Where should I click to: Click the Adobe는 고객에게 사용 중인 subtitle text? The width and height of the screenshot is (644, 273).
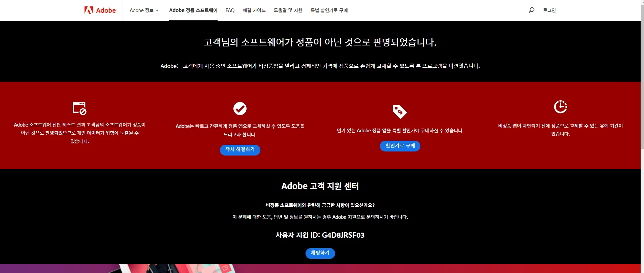320,66
